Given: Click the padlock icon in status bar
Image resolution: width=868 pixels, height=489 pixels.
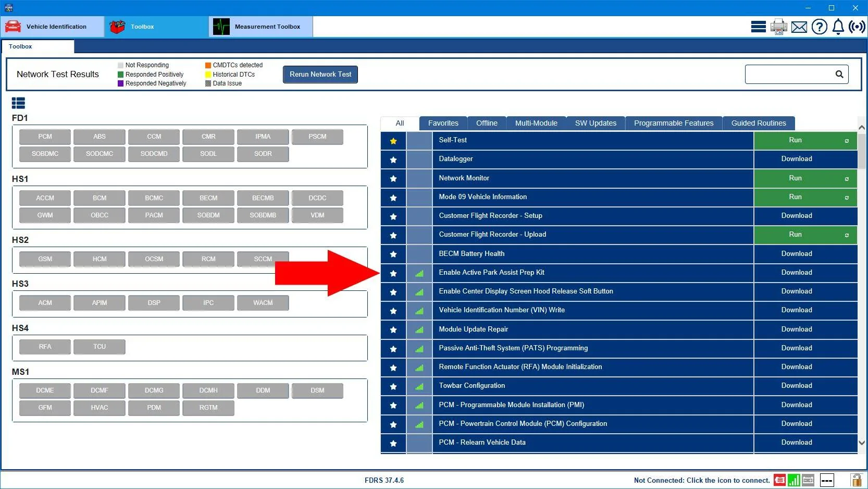Looking at the screenshot, I should [x=856, y=480].
